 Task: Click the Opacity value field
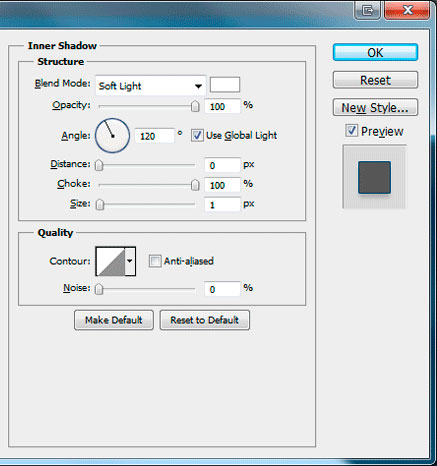tap(222, 106)
